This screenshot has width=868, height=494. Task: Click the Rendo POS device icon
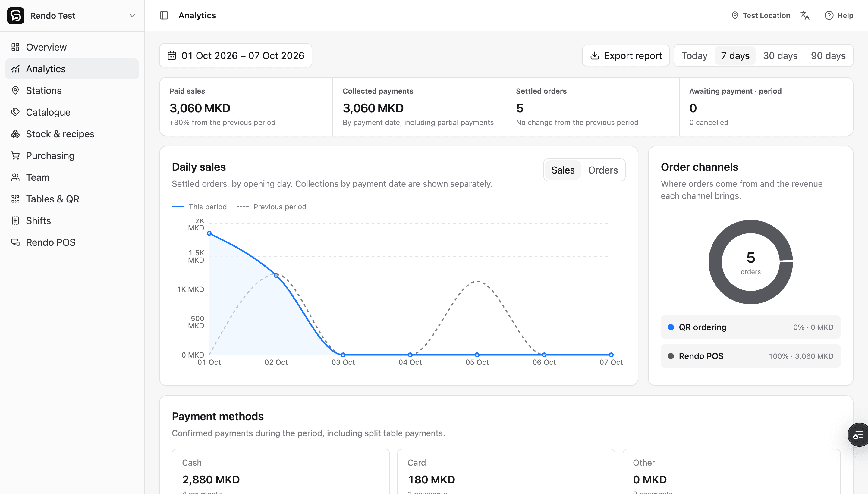click(x=15, y=242)
